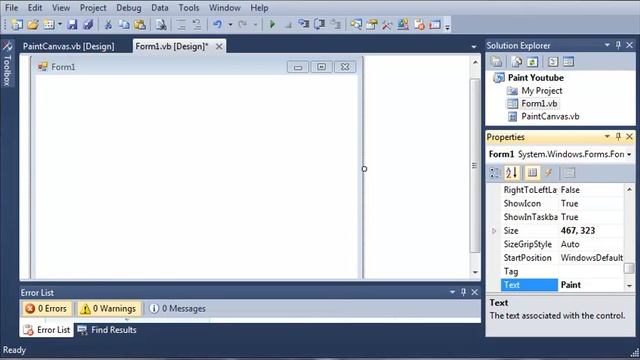Screen dimensions: 640x360
Task: Select the Form1.vb [Design] tab
Action: click(172, 46)
